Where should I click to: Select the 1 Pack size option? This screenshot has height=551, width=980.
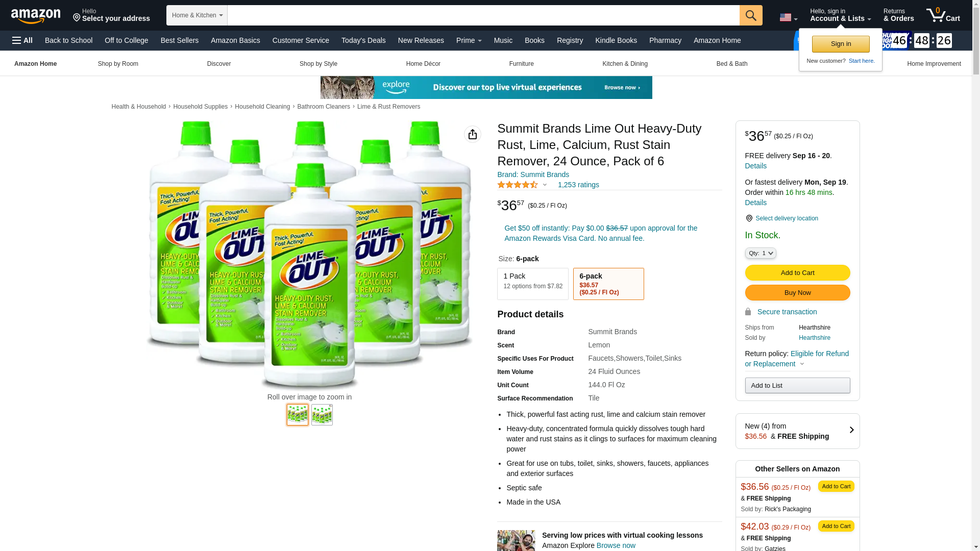tap(533, 284)
